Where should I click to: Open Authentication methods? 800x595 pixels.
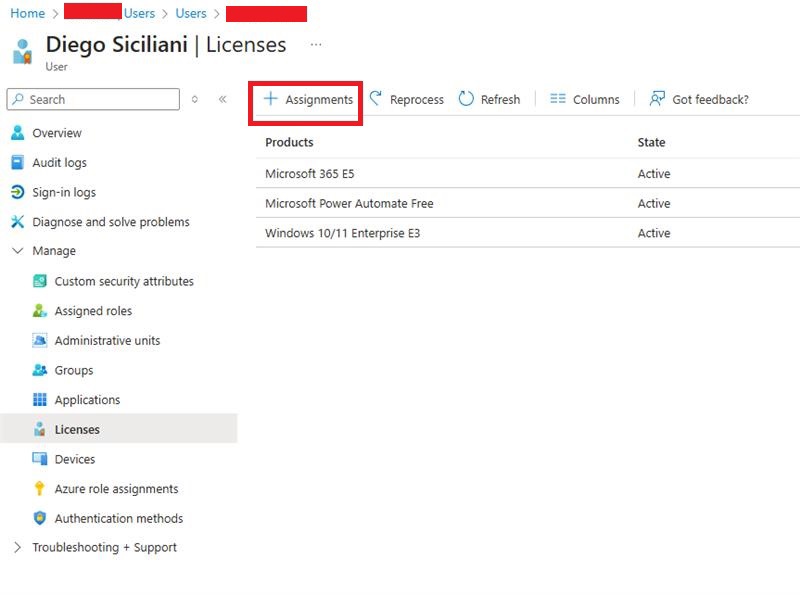[118, 518]
